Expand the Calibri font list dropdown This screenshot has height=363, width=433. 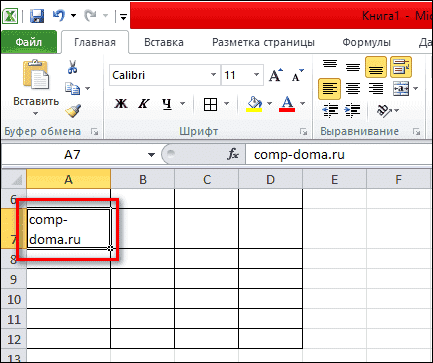click(x=214, y=75)
